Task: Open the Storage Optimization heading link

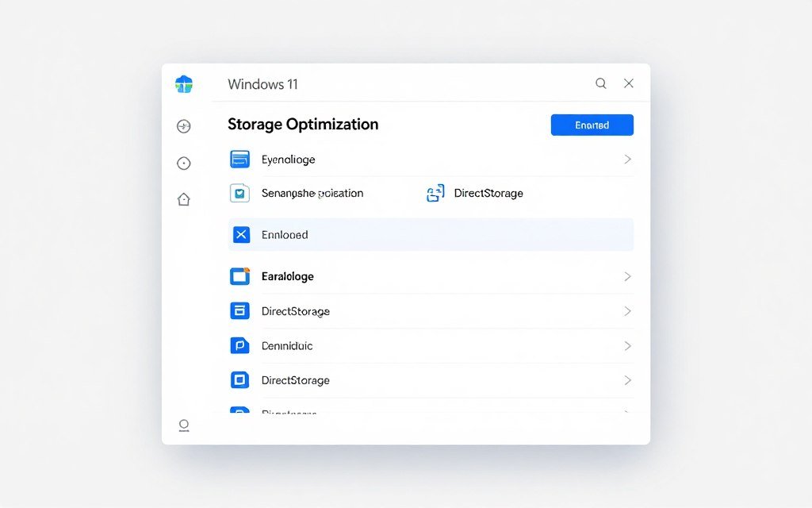Action: 303,124
